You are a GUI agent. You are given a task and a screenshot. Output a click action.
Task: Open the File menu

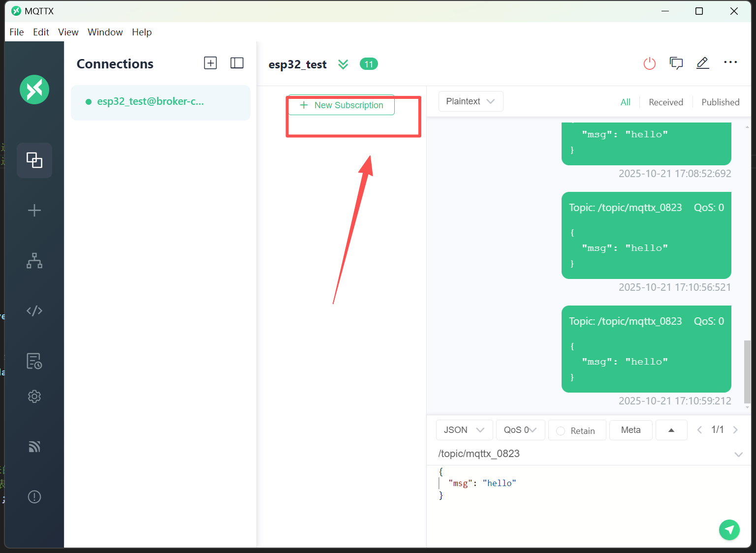click(x=17, y=32)
